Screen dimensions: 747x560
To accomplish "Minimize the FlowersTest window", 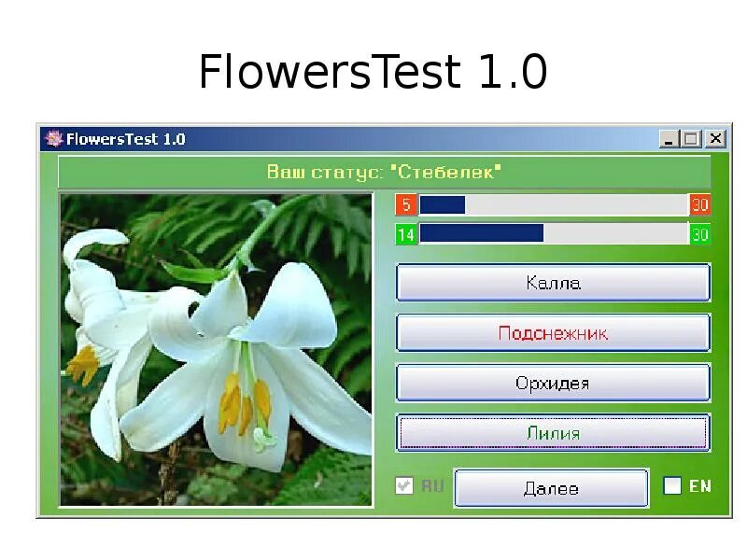I will pyautogui.click(x=668, y=139).
